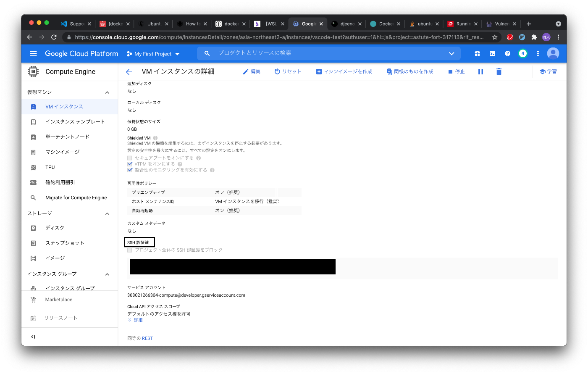Image resolution: width=588 pixels, height=374 pixels.
Task: Collapse the 仮想マシン section
Action: (107, 92)
